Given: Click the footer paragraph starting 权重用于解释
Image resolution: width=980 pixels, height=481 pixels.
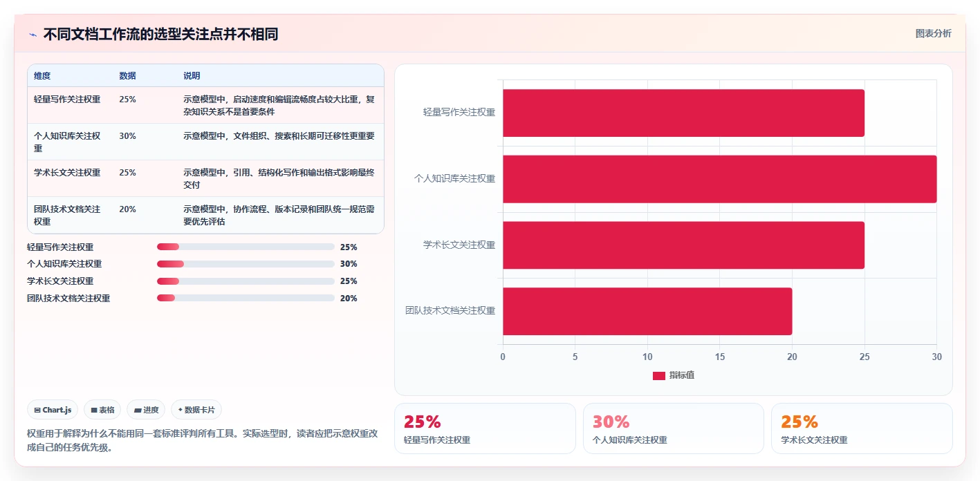Looking at the screenshot, I should 203,440.
